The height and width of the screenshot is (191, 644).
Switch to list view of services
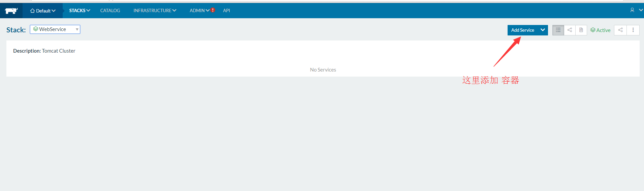tap(558, 30)
